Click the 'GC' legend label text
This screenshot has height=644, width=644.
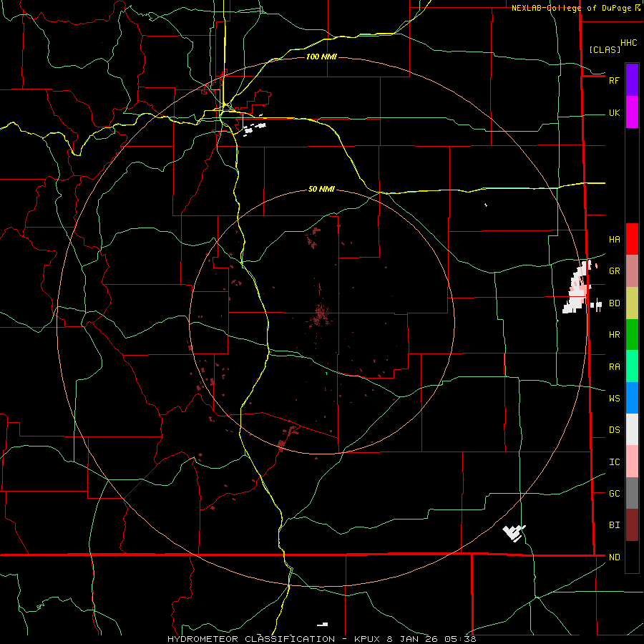(x=614, y=494)
